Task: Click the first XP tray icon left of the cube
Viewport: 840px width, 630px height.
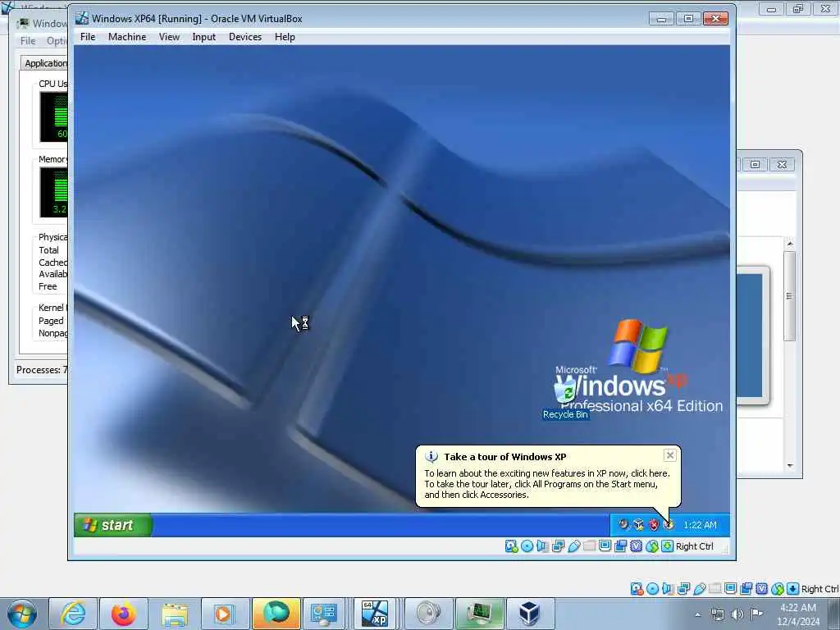Action: (x=623, y=525)
